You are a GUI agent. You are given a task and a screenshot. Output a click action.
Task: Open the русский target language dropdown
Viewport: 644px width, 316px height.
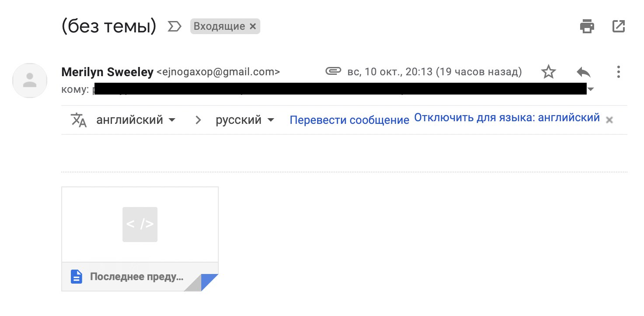pyautogui.click(x=245, y=120)
